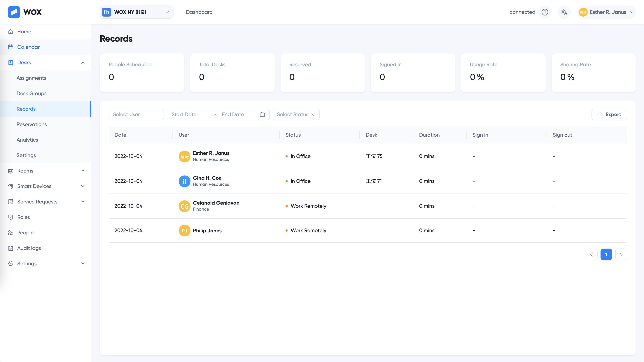Expand the Rooms section chevron
Image resolution: width=644 pixels, height=362 pixels.
click(x=83, y=171)
